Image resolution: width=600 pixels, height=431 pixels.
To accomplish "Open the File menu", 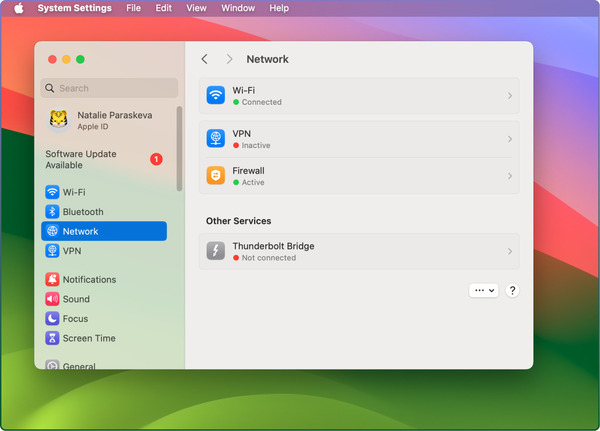I will tap(134, 8).
